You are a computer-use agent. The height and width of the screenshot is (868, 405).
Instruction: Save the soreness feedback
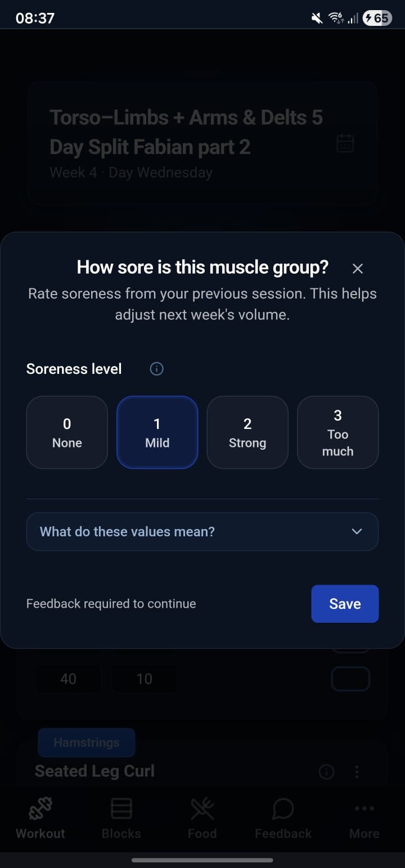click(345, 603)
